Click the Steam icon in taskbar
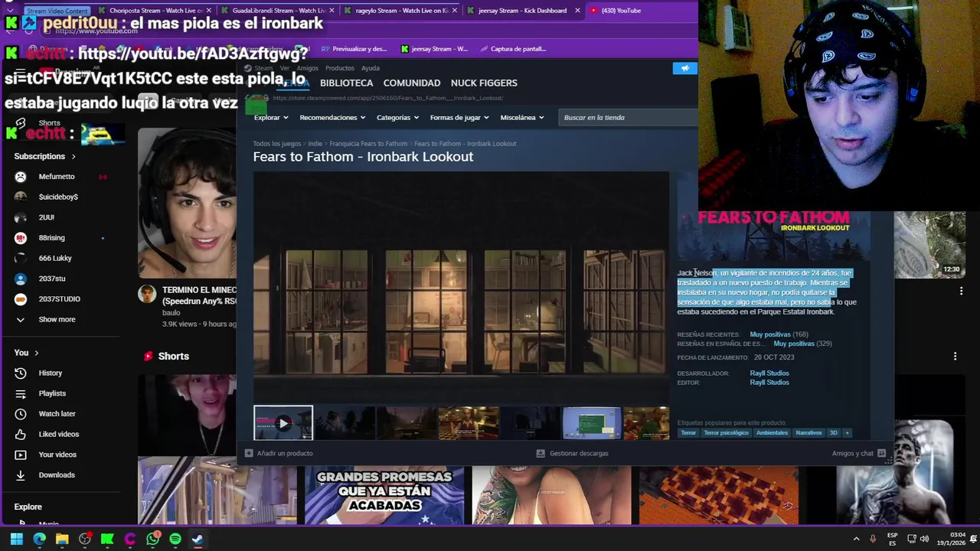Image resolution: width=980 pixels, height=551 pixels. (x=198, y=539)
